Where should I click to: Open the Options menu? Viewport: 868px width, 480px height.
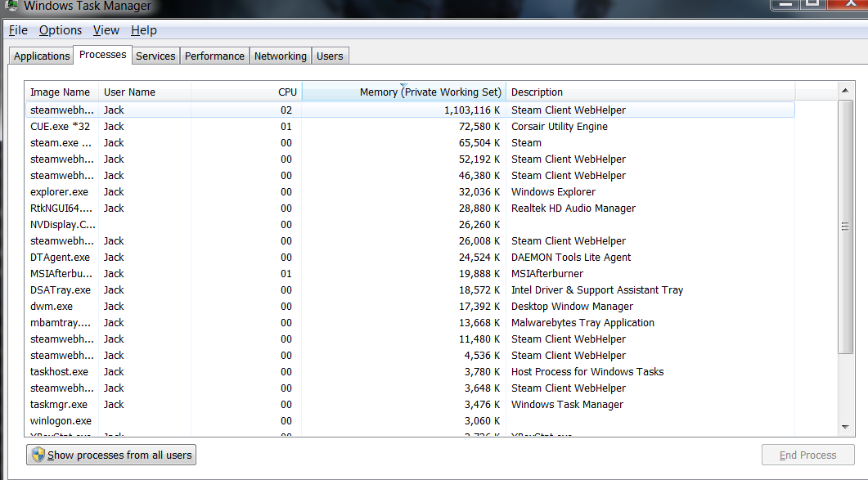pyautogui.click(x=60, y=30)
